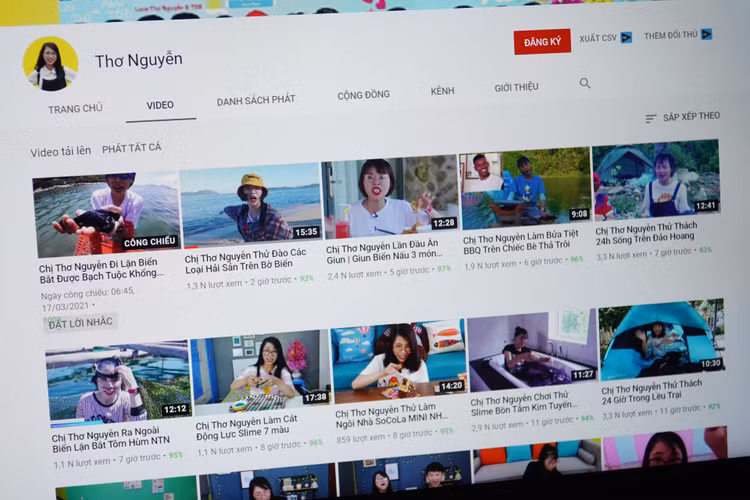750x500 pixels.
Task: Click the Video tải lên heading
Action: click(x=60, y=152)
